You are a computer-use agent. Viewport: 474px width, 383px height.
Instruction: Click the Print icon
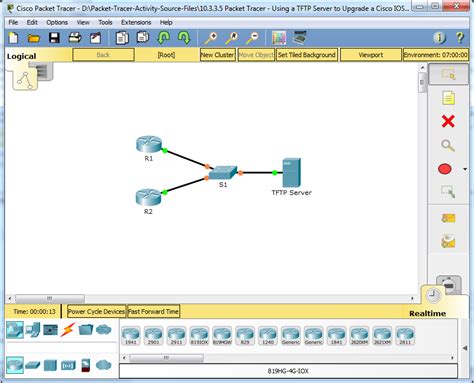75,38
